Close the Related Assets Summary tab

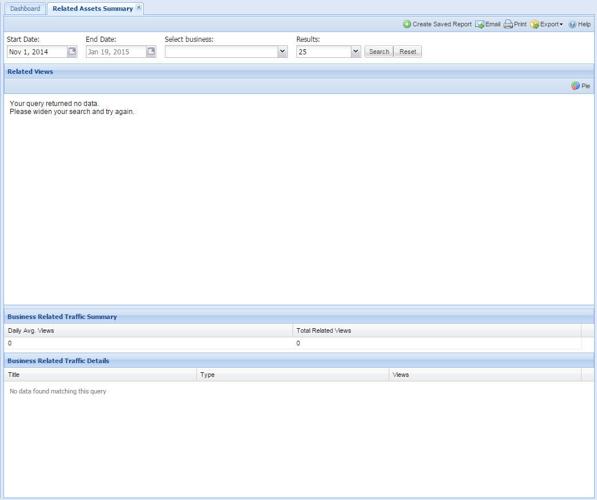click(139, 7)
